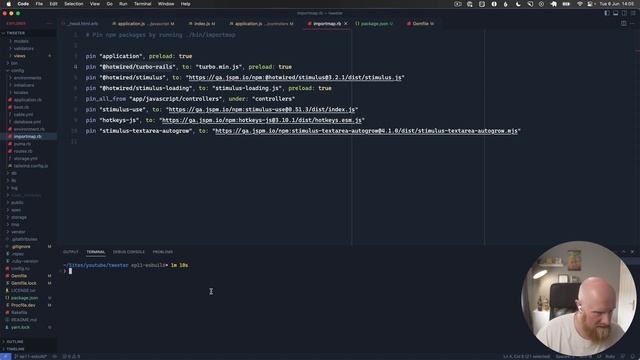Close the bottom panel with X icon

coord(632,252)
